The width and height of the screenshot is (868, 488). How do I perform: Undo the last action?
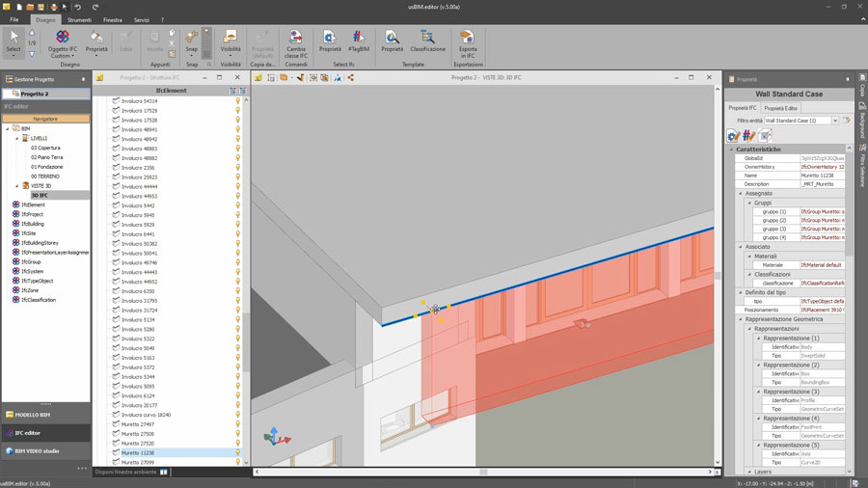(78, 7)
